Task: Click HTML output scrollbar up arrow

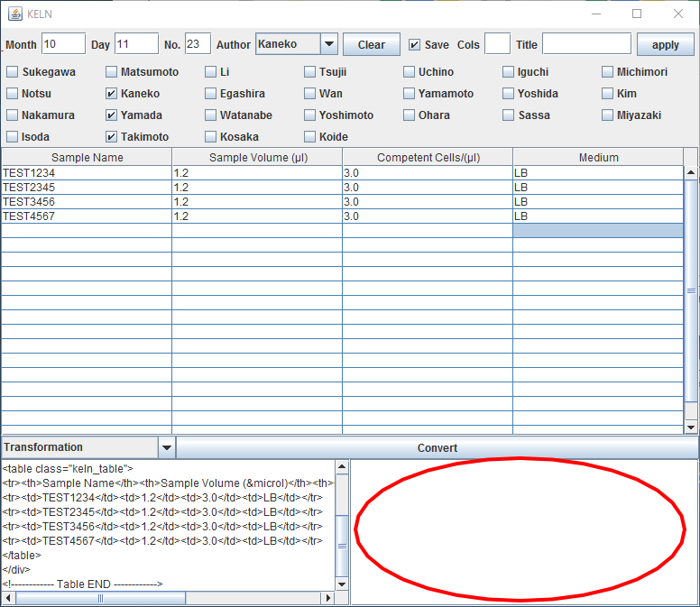Action: 342,467
